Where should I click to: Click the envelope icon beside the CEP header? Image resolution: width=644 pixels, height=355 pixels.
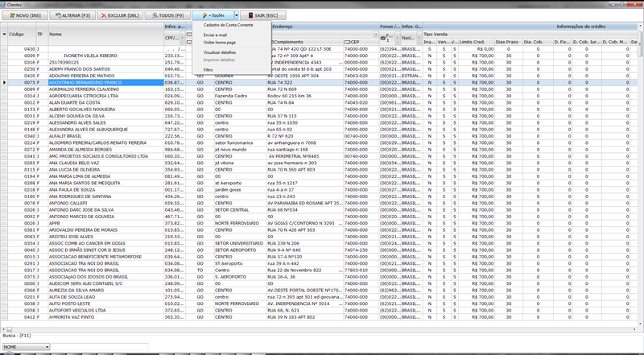point(346,41)
